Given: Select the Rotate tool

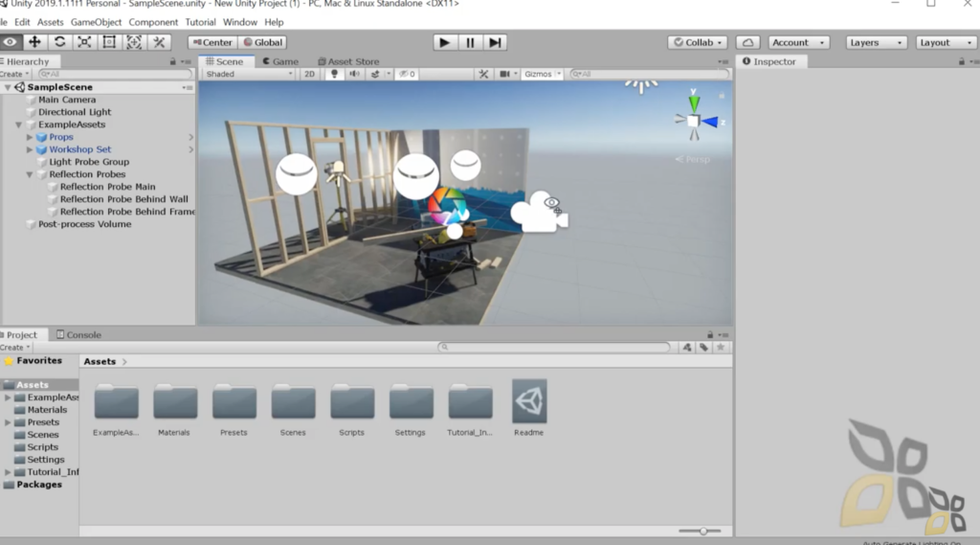Looking at the screenshot, I should pyautogui.click(x=59, y=42).
